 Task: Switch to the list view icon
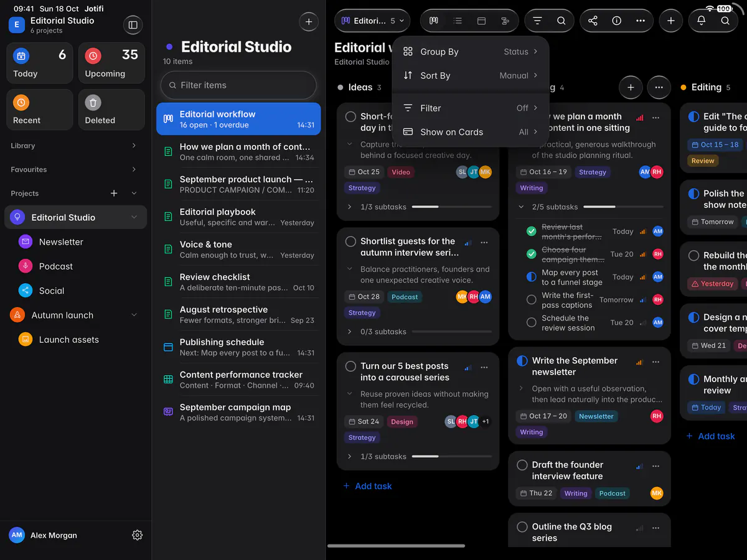458,21
